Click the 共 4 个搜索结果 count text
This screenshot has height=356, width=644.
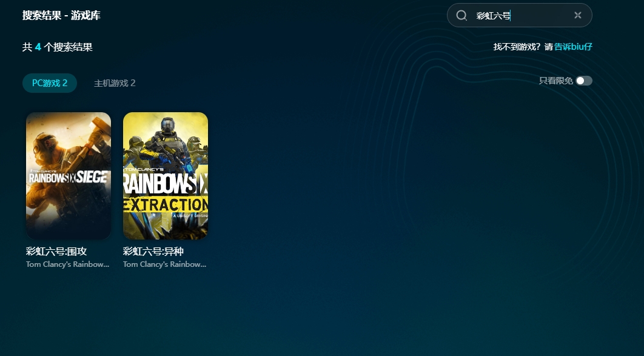(x=58, y=47)
